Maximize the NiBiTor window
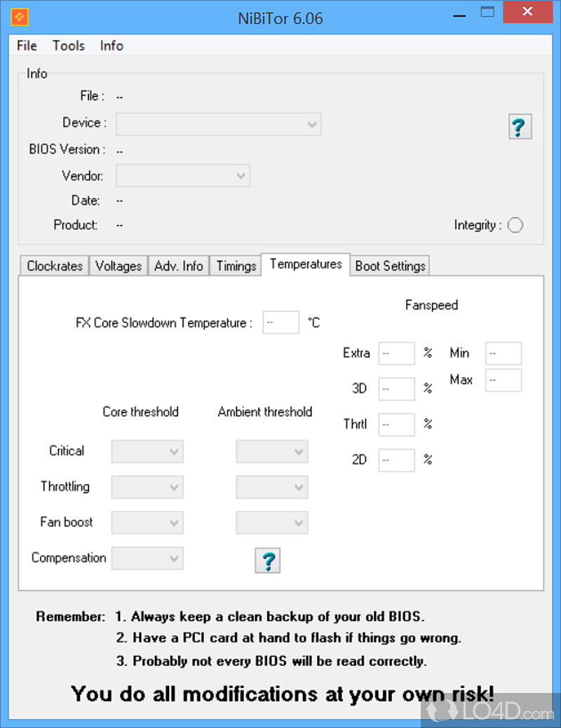Image resolution: width=561 pixels, height=728 pixels. coord(487,12)
